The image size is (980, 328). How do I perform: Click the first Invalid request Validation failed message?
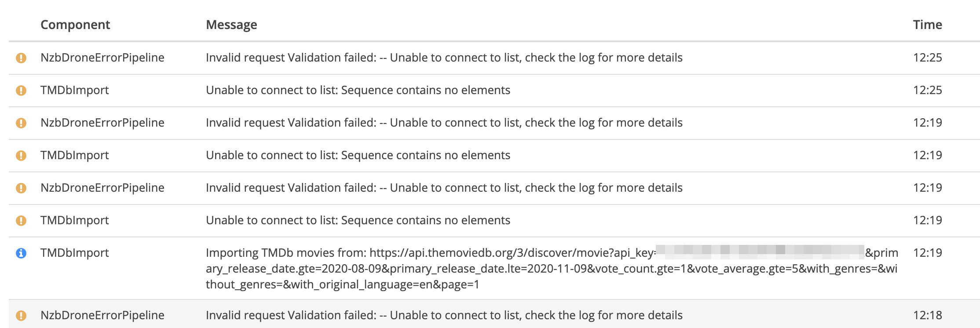[x=444, y=58]
